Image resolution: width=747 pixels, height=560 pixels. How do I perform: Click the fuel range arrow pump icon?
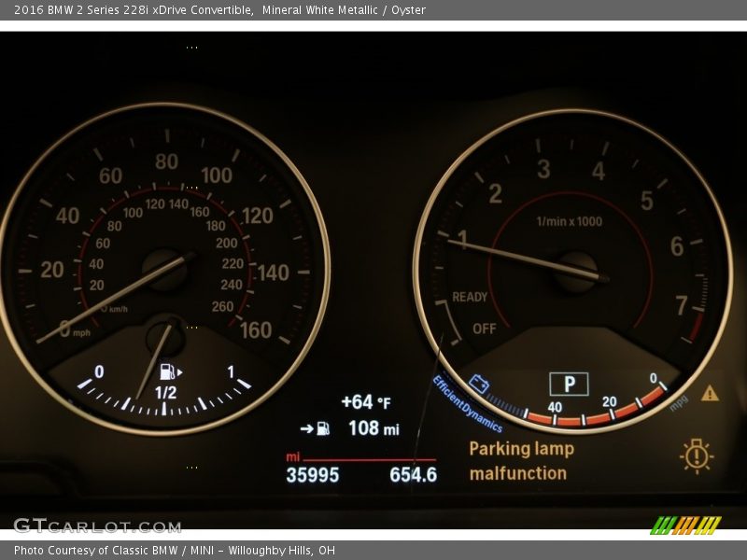(315, 428)
